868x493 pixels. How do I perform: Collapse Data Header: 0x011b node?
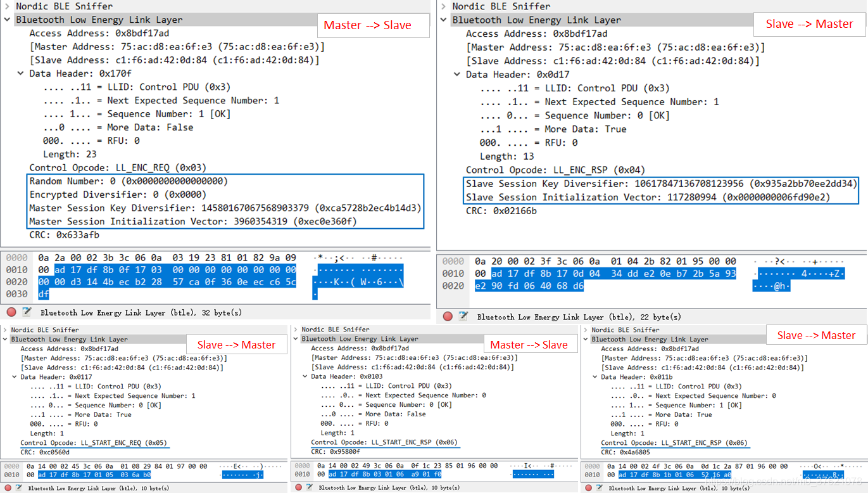click(595, 377)
